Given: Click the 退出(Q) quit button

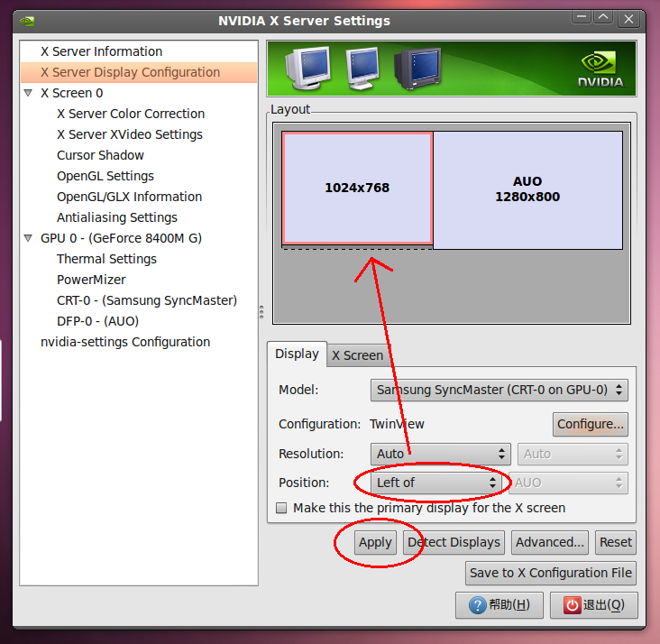Looking at the screenshot, I should coord(594,605).
